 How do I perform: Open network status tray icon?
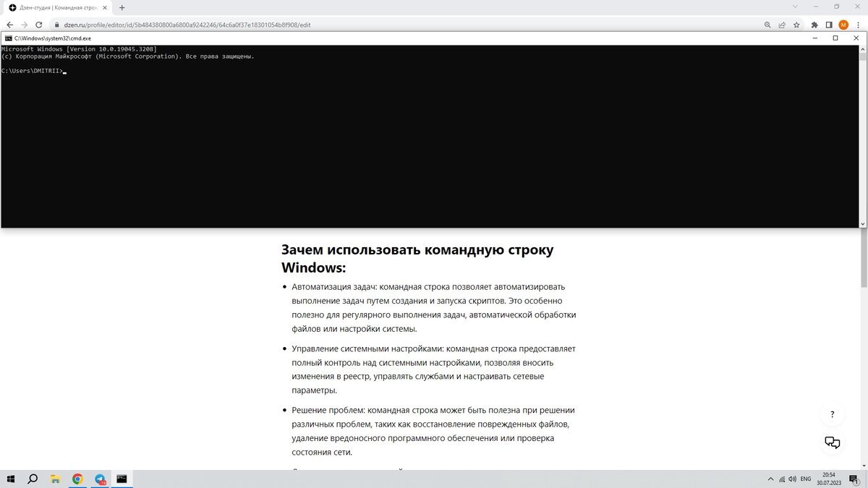[781, 479]
